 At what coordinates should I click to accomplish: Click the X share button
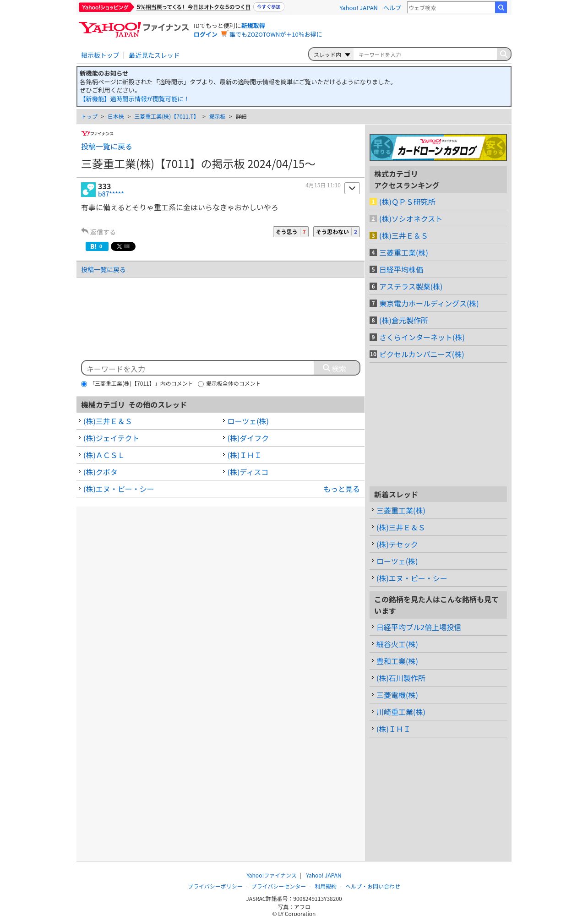[x=123, y=246]
